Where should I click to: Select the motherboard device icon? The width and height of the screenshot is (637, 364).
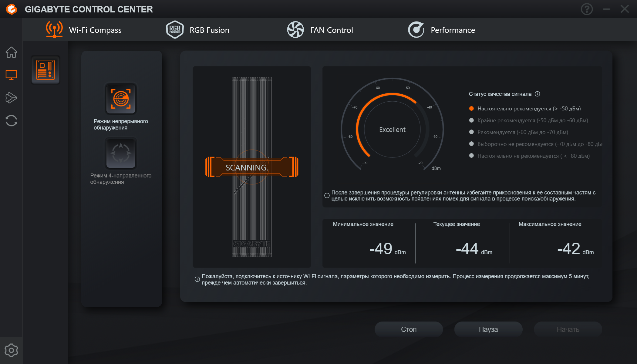point(45,70)
